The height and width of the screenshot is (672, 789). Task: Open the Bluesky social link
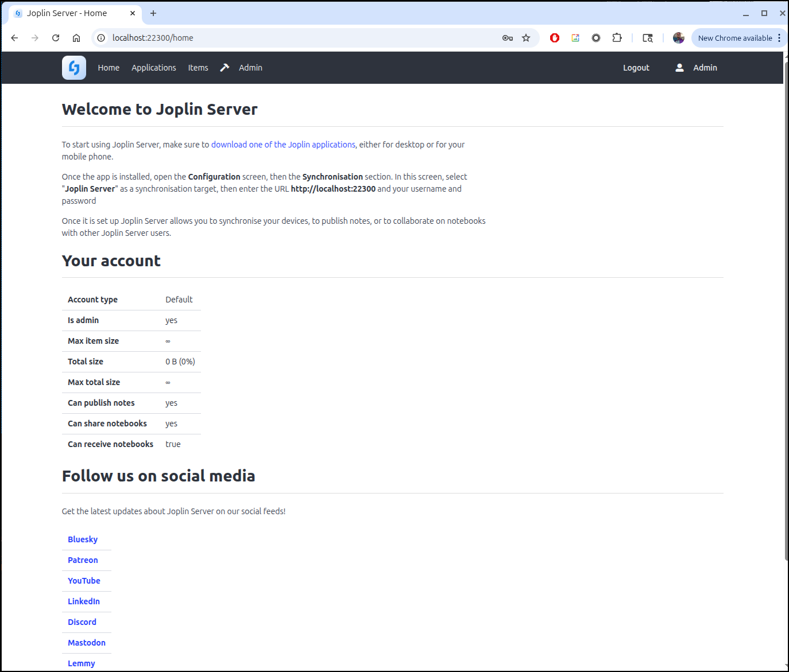click(x=83, y=539)
